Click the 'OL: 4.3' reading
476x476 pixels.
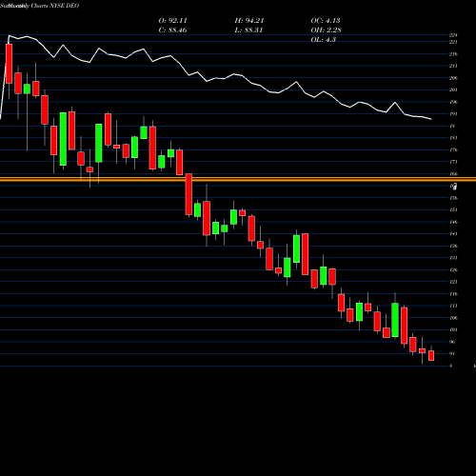(323, 40)
